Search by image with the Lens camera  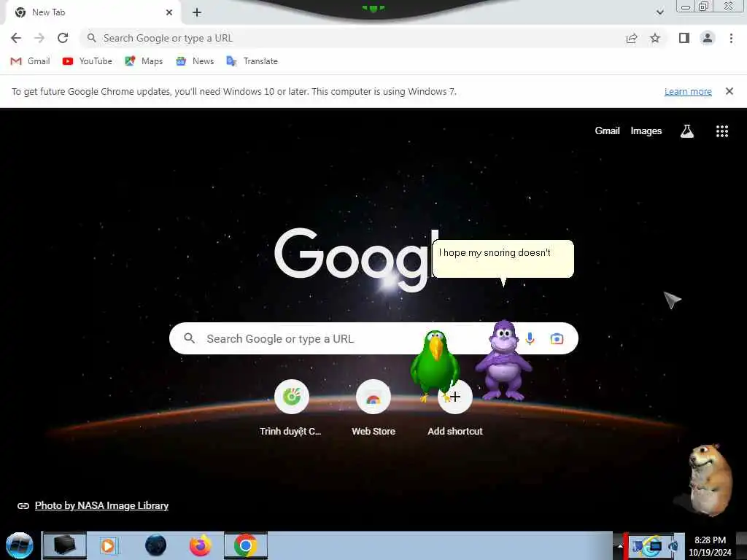click(557, 338)
